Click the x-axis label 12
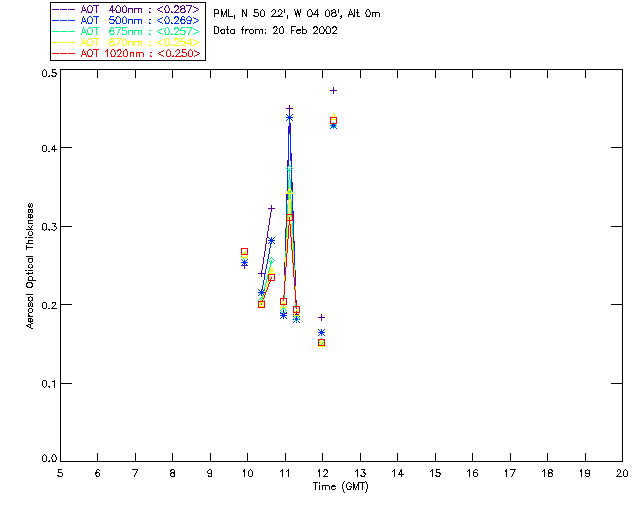Screen dimensions: 640x512 (x=322, y=473)
